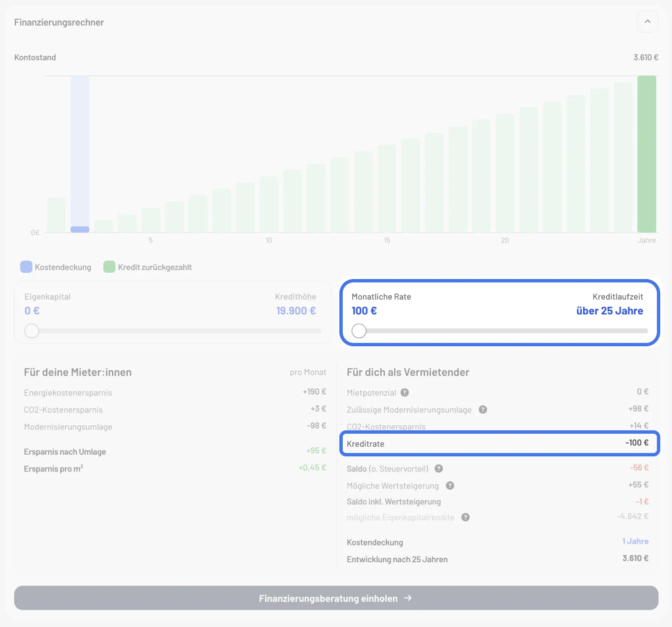Open help for mögliche Eigenkapitalrendite
The image size is (672, 627).
pos(465,517)
